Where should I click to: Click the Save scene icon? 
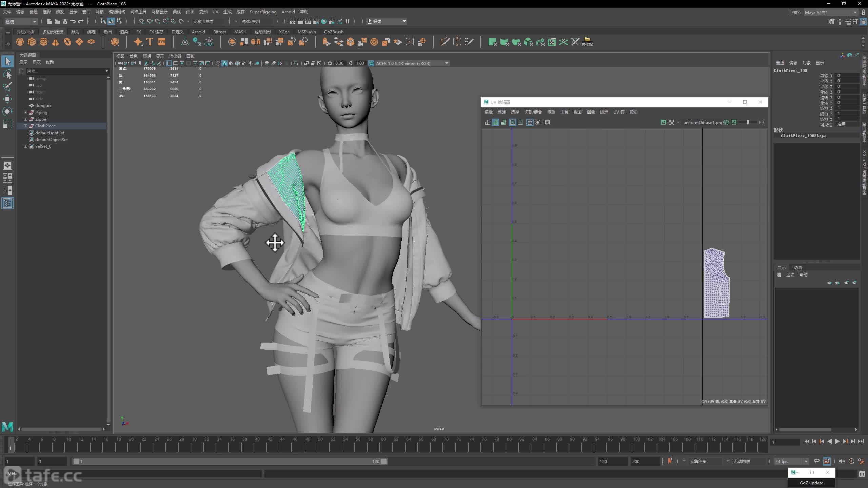click(65, 21)
